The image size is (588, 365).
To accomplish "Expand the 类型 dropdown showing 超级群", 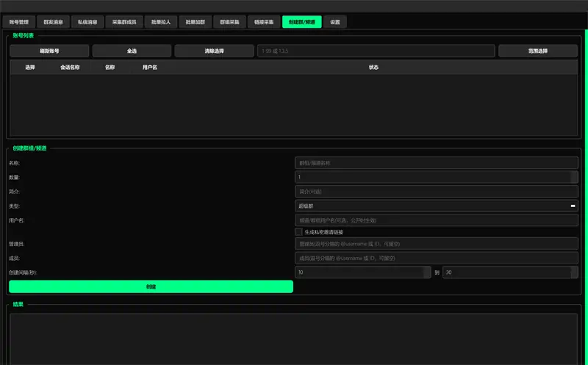I will (437, 206).
